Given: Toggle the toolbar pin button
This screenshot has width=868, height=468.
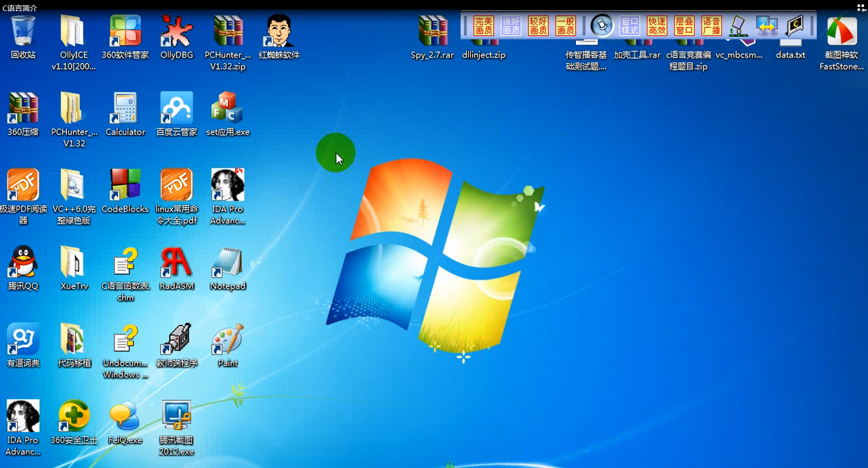Looking at the screenshot, I should point(602,26).
